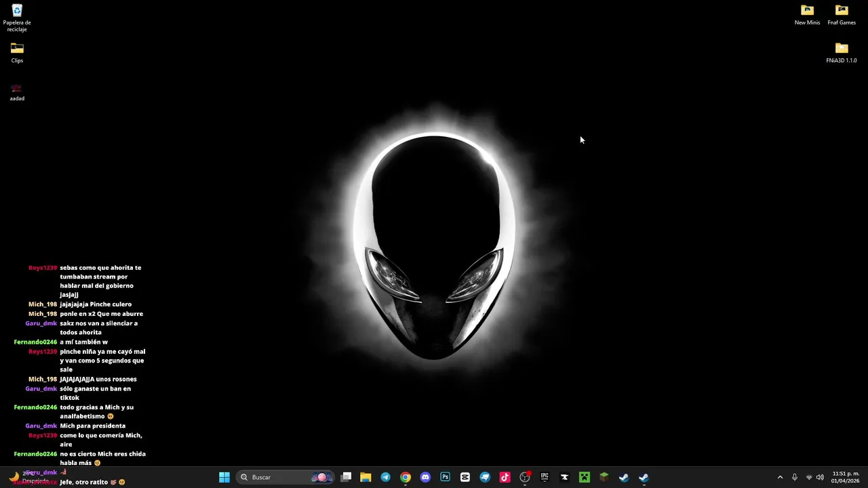Open the Steam icon beside the grass block
Screen dimensions: 868x488
tap(624, 477)
